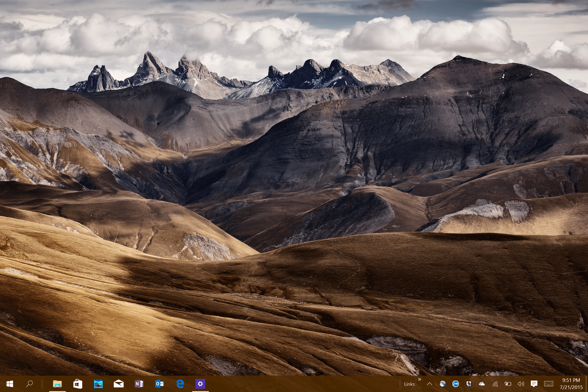Open File Explorer from taskbar
Viewport: 588px width, 392px height.
click(57, 384)
